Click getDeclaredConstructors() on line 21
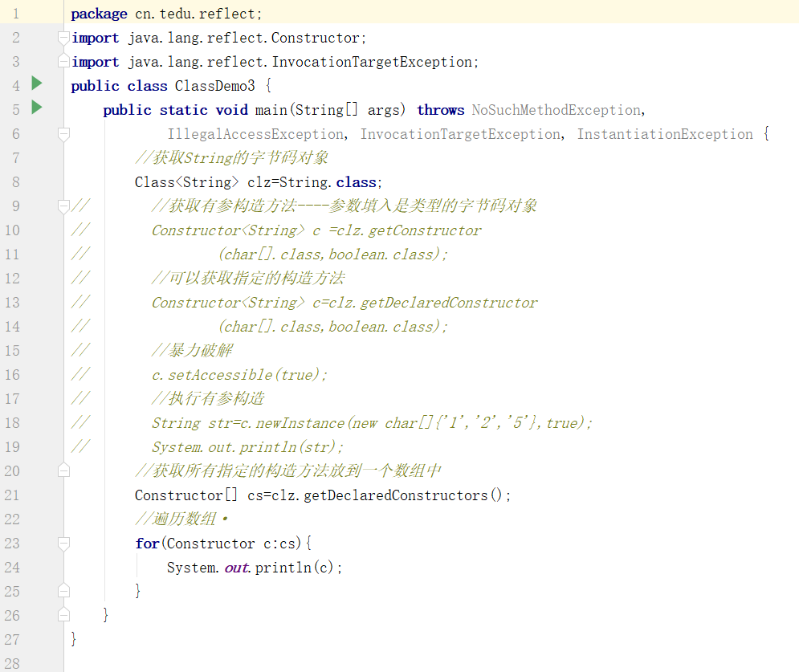 pos(403,495)
